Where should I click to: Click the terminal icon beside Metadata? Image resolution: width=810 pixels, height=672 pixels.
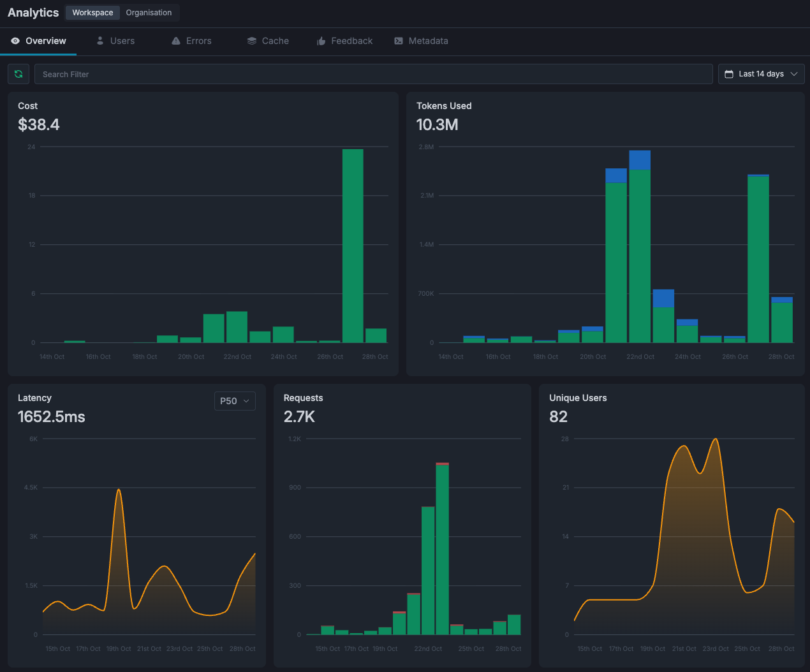[x=399, y=41]
